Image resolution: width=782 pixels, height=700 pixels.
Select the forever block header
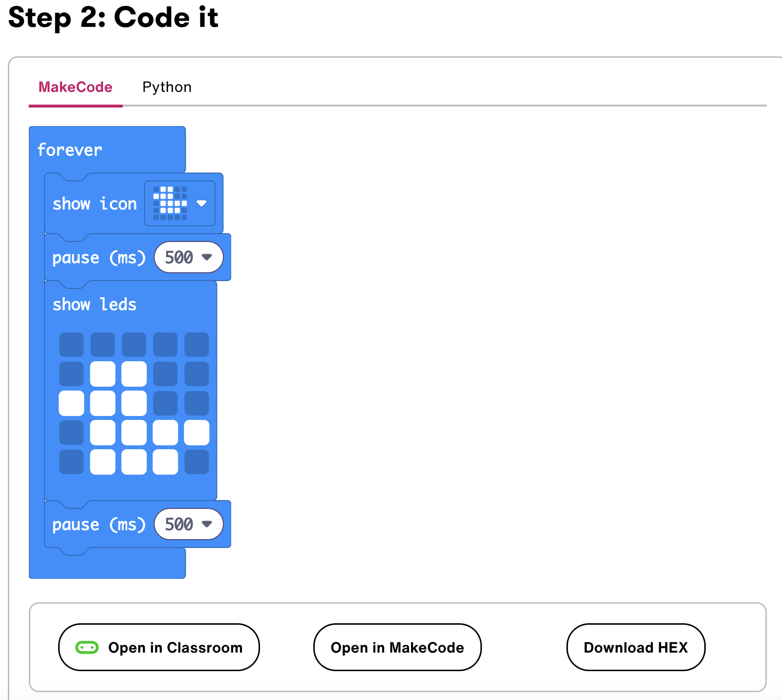tap(70, 150)
